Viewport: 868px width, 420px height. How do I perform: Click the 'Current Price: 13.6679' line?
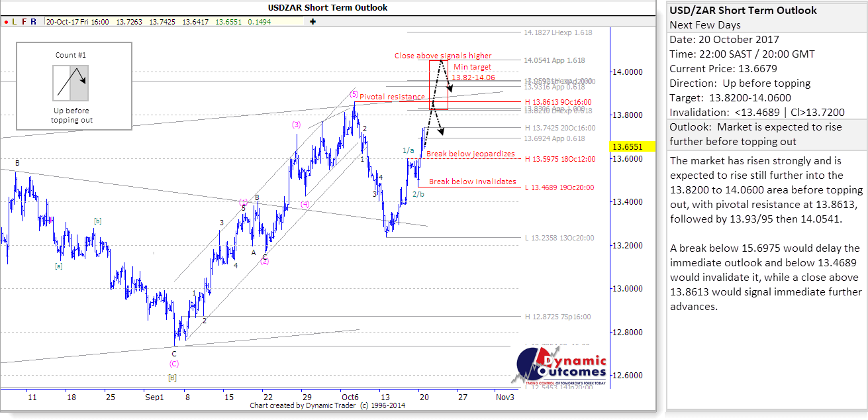(x=723, y=69)
